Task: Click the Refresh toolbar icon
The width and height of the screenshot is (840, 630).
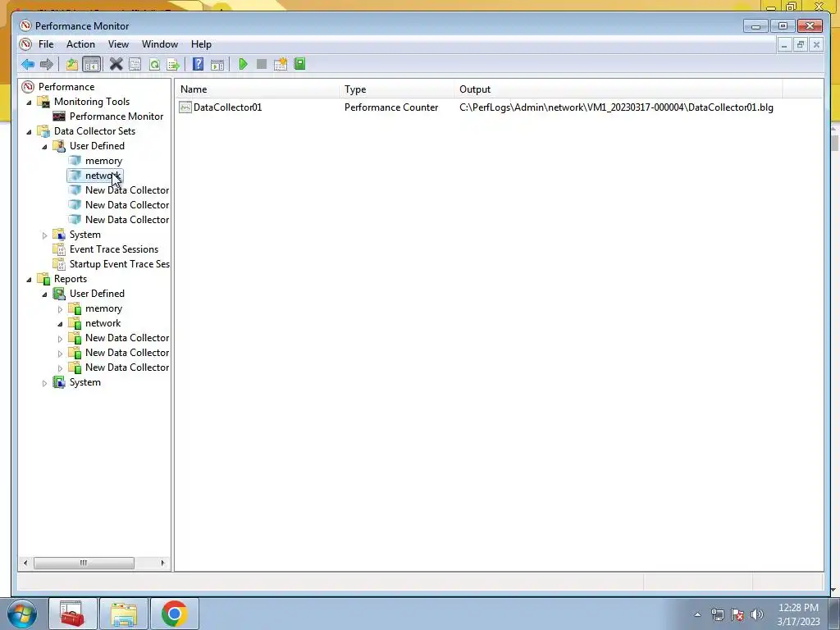Action: pyautogui.click(x=154, y=64)
